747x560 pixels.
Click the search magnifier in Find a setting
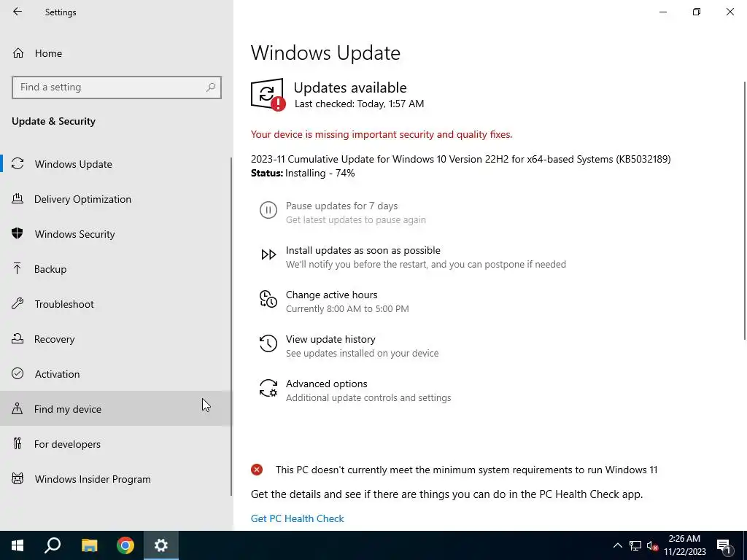tap(211, 87)
